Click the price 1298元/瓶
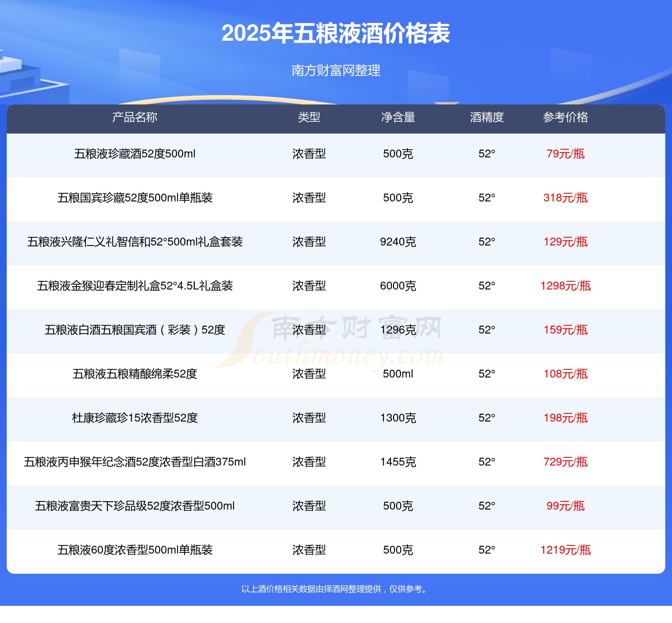Viewport: 672px width, 623px height. point(566,286)
